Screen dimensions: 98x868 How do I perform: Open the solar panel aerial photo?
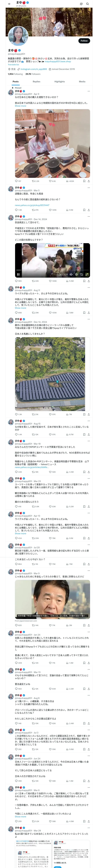(52, 374)
